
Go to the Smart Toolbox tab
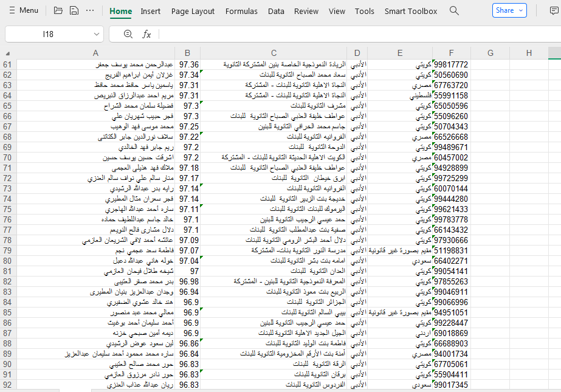click(410, 11)
